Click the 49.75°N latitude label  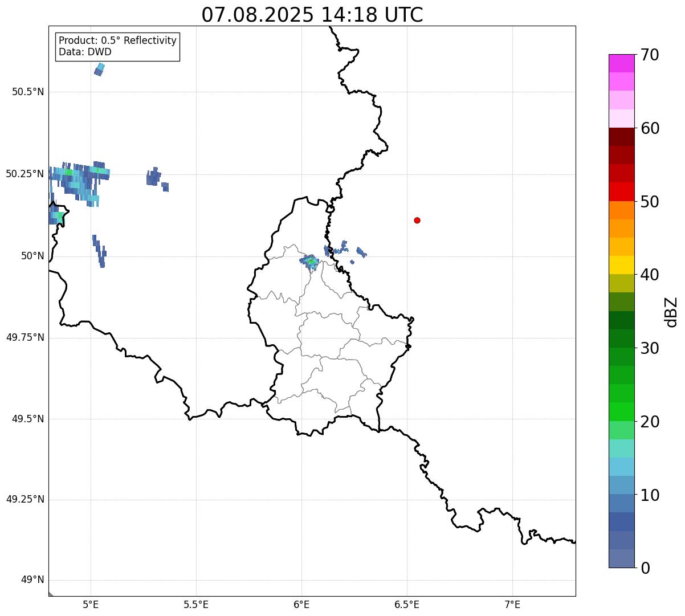25,337
